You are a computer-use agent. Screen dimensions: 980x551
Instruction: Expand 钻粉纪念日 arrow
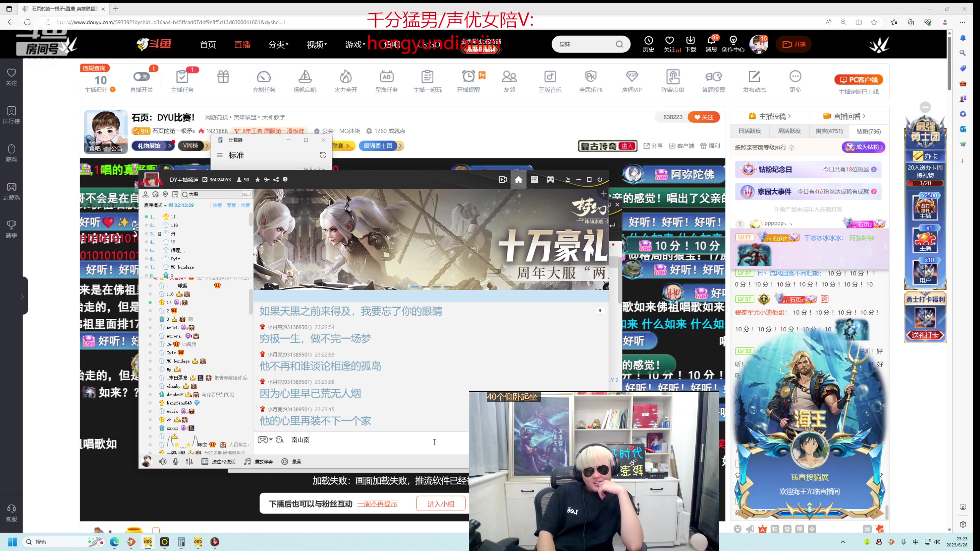[x=874, y=170]
